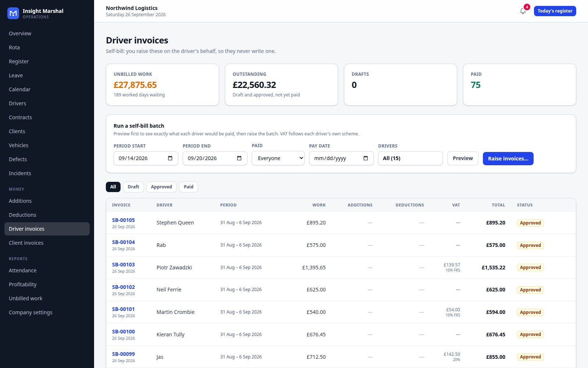Select Driver invoices in the sidebar
The image size is (588, 368).
click(x=47, y=229)
